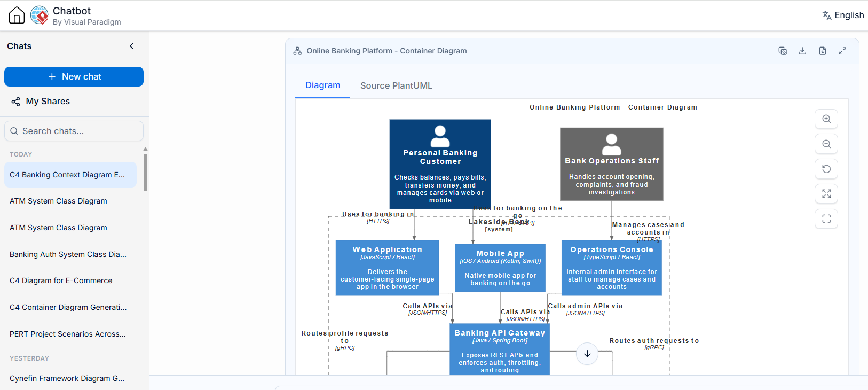Open Cynefin Framework Diagram chat
The width and height of the screenshot is (868, 390).
click(70, 378)
